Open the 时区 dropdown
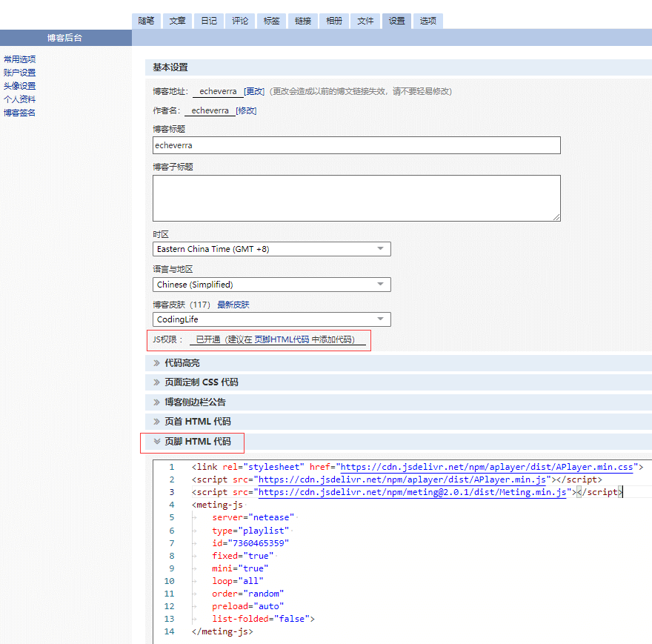652x644 pixels. click(x=271, y=249)
